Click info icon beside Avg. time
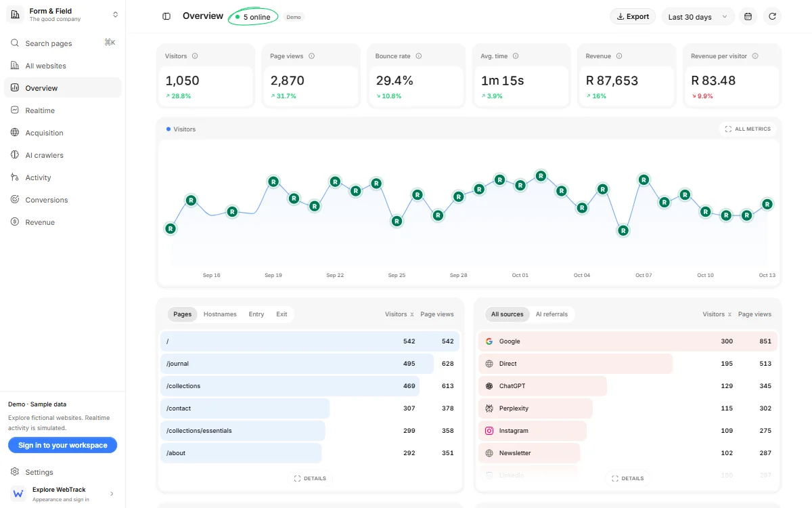Viewport: 812px width, 508px height. 515,56
